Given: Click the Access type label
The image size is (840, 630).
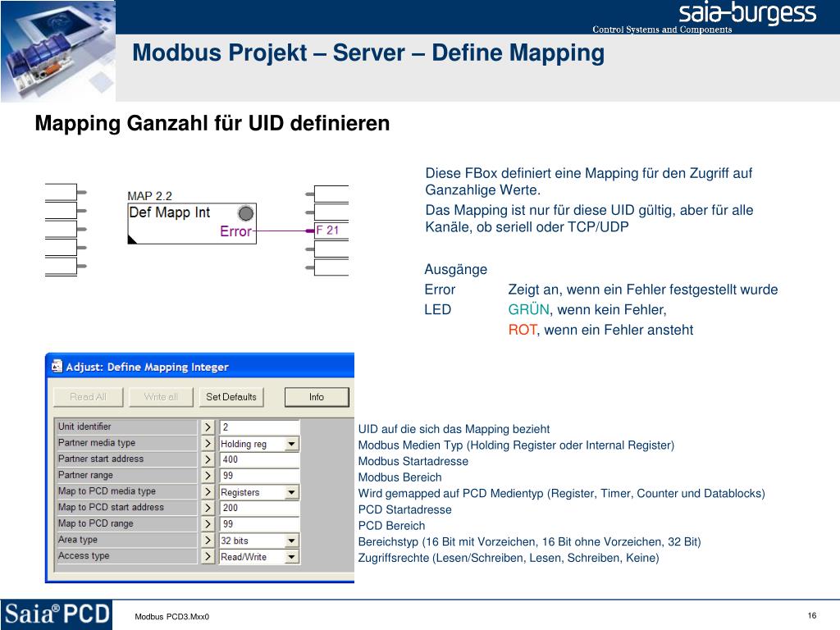Looking at the screenshot, I should [x=84, y=555].
